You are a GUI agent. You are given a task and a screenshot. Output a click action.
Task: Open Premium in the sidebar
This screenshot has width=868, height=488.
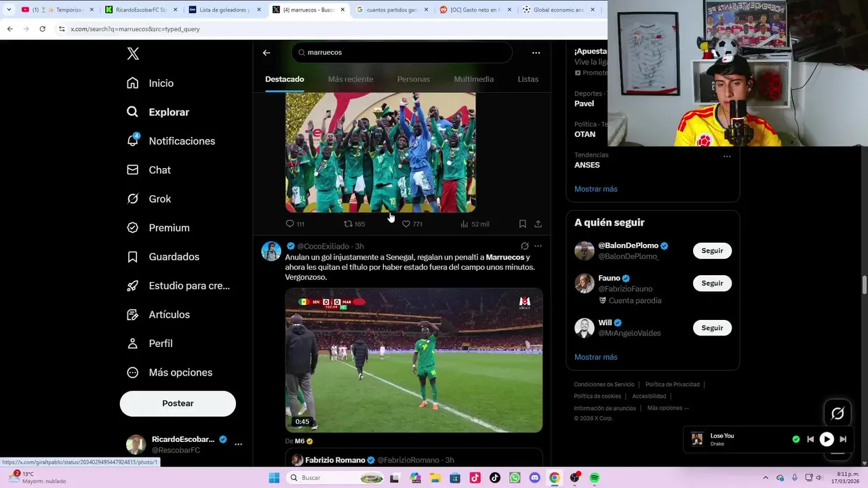(x=158, y=228)
